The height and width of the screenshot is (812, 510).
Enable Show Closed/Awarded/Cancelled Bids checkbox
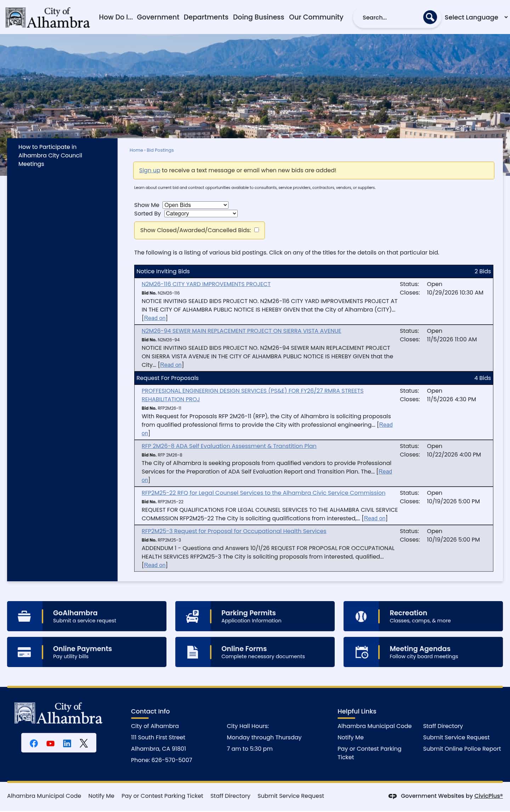click(256, 230)
